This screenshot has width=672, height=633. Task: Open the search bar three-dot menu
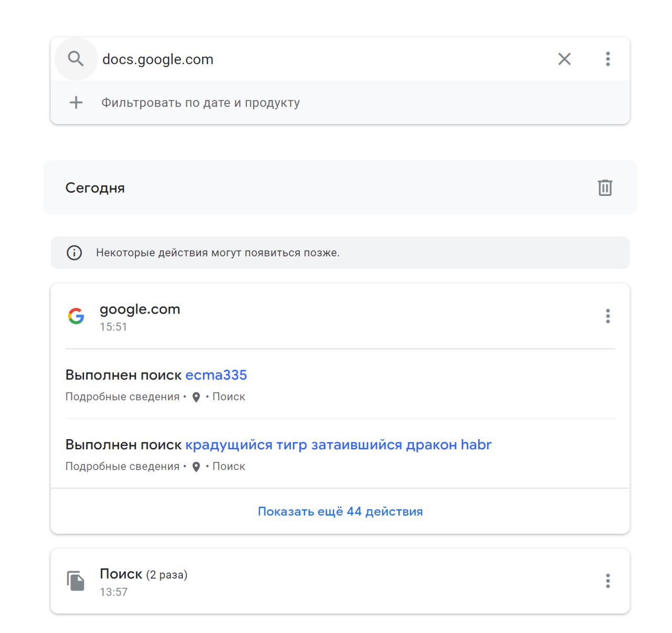[608, 59]
